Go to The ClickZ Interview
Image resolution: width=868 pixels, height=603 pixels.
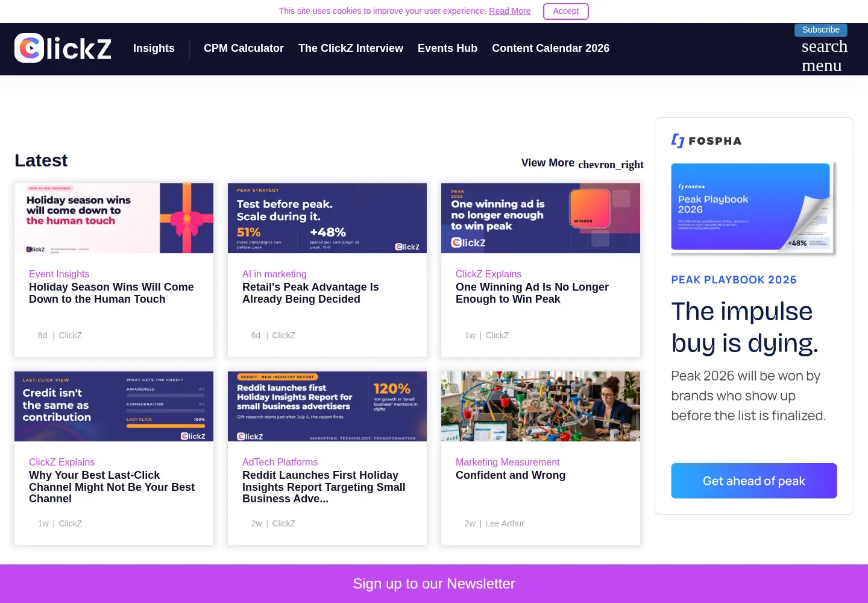[351, 48]
